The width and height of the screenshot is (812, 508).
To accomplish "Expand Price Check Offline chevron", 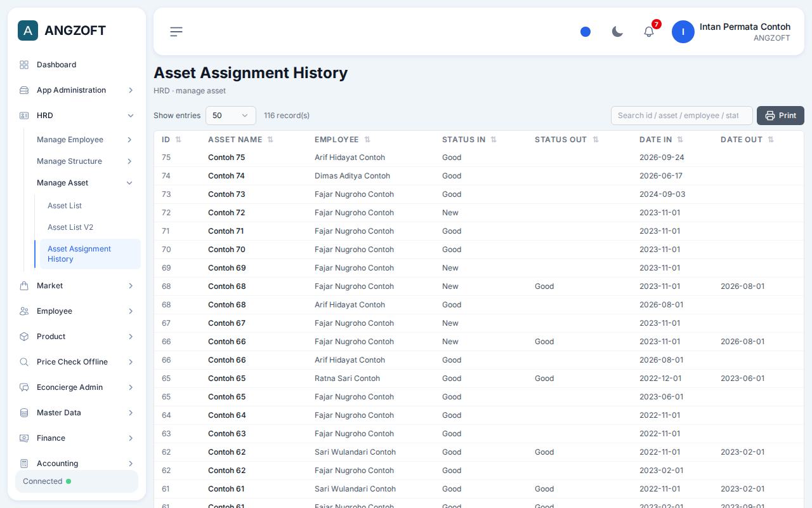I will pos(131,362).
